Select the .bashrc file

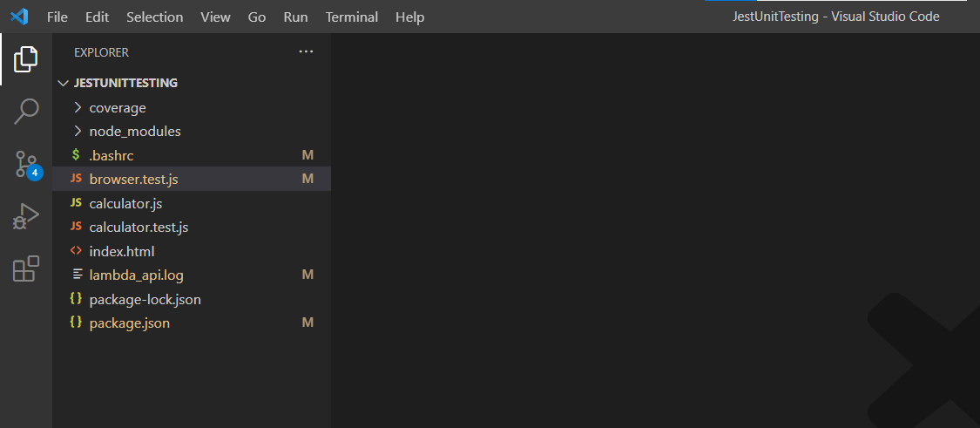111,156
